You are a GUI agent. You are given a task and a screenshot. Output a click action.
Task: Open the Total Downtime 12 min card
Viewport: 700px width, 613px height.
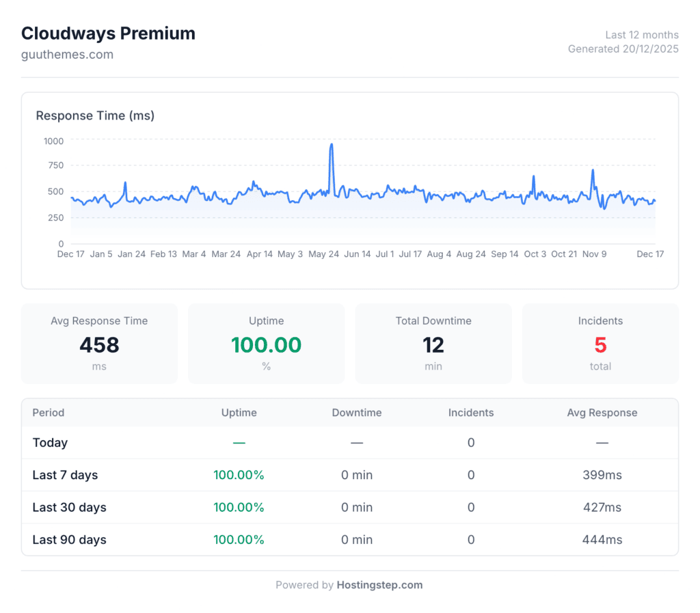(433, 344)
